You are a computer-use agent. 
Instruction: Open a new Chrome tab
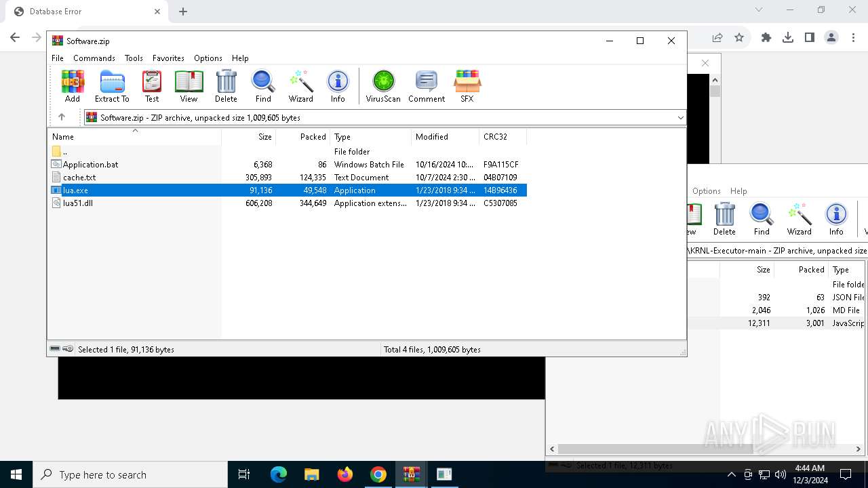pyautogui.click(x=183, y=12)
